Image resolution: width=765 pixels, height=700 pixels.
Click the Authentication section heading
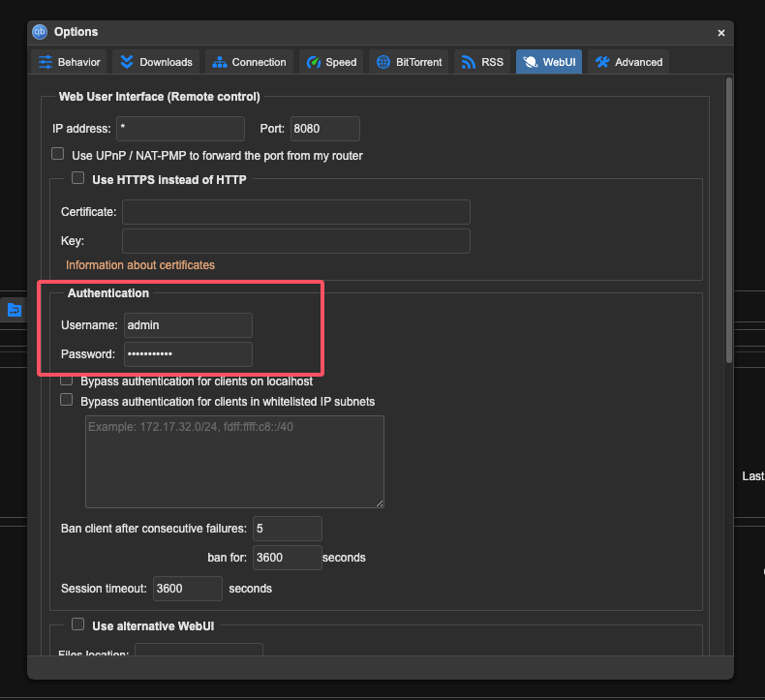point(108,293)
